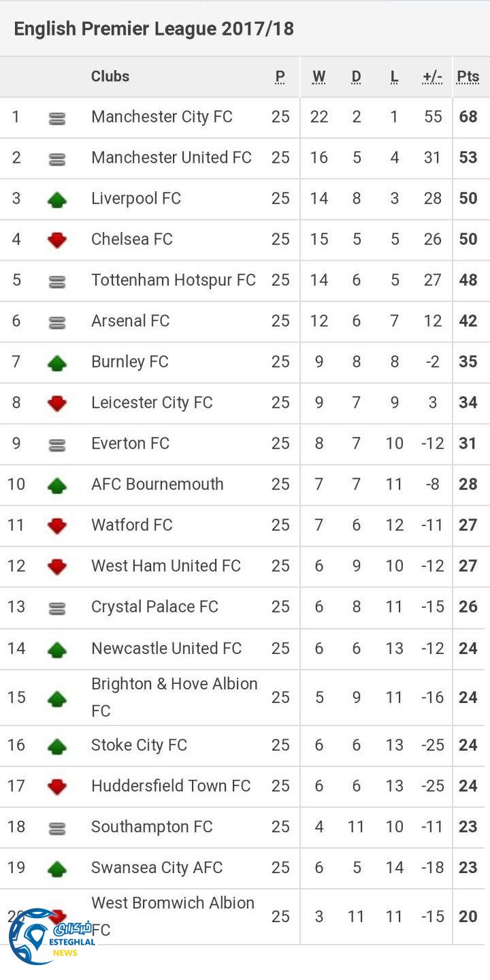Click Manchester City's gray unchanged position icon
The image size is (490, 980).
coord(57,118)
